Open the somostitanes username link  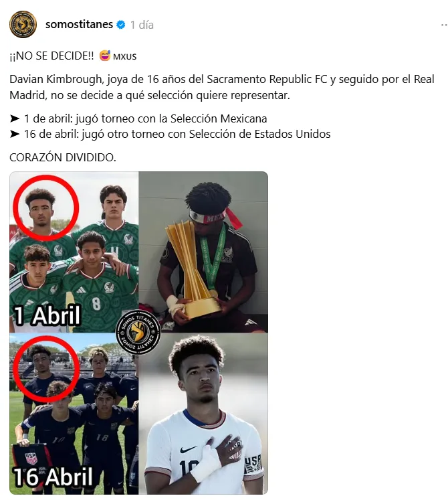[79, 25]
